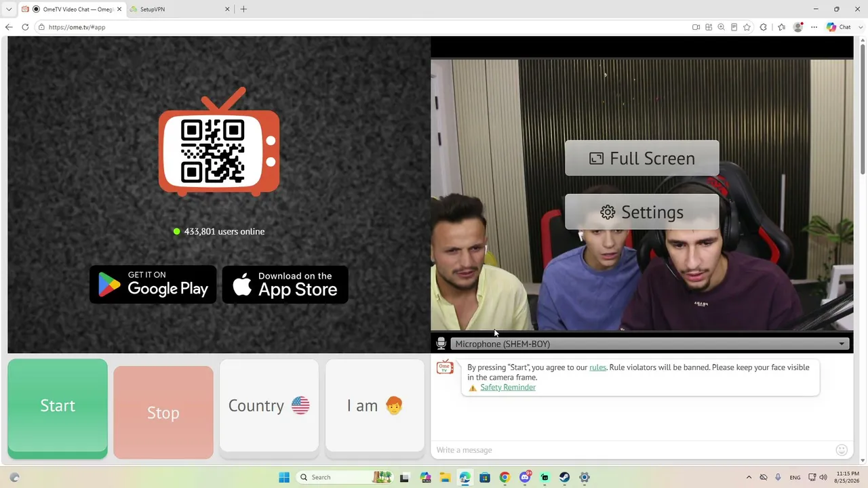Open the emoji picker in the chat box
This screenshot has width=868, height=488.
point(842,450)
